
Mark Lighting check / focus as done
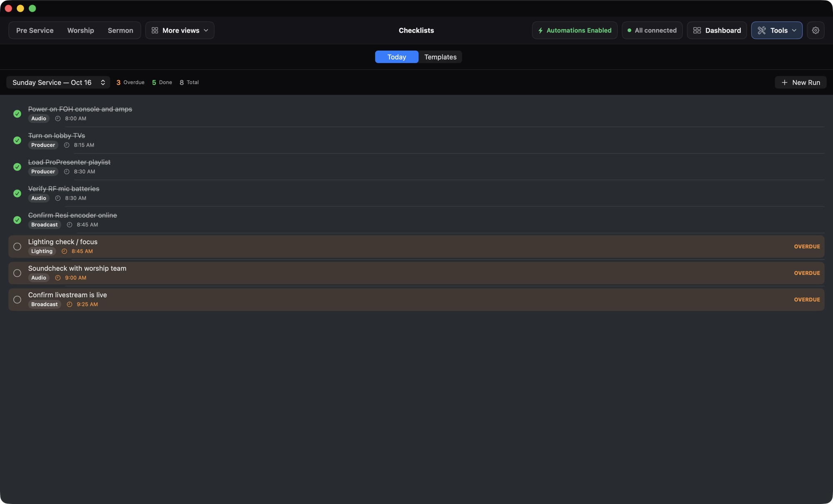17,247
